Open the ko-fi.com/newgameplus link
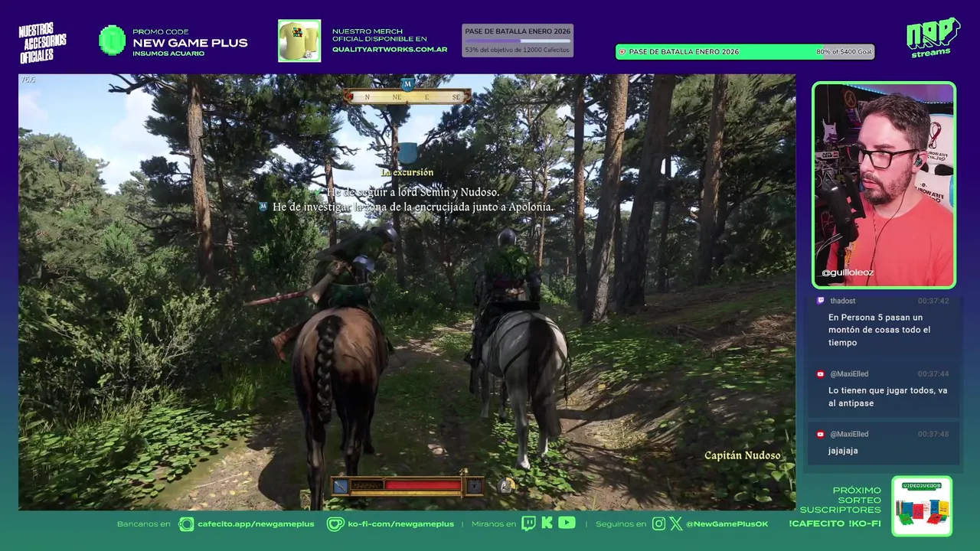Screen dimensions: 980x551 (401, 524)
